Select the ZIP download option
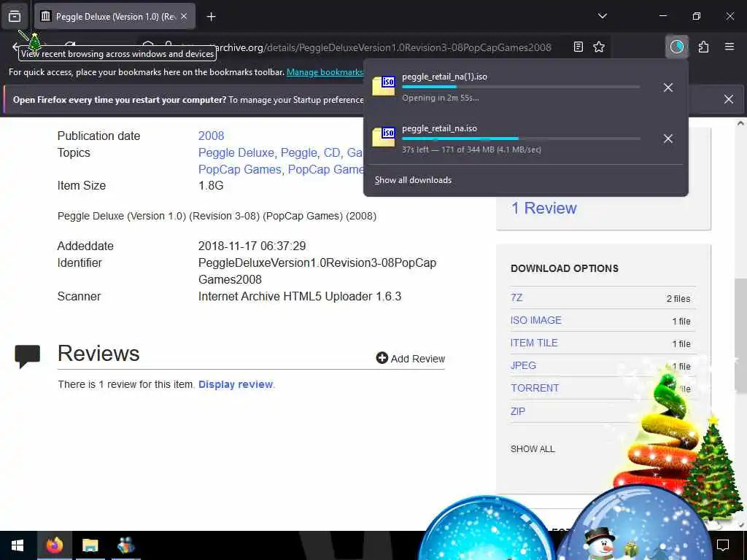This screenshot has height=560, width=747. pyautogui.click(x=518, y=411)
